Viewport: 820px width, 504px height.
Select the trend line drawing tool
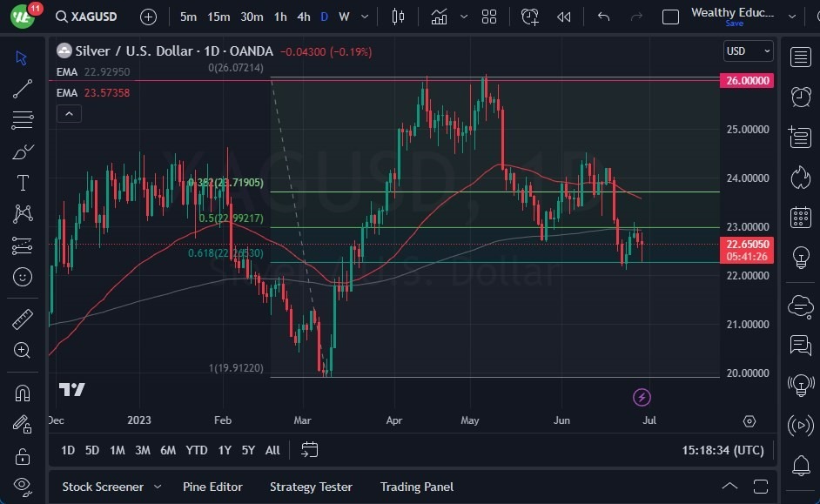tap(22, 88)
